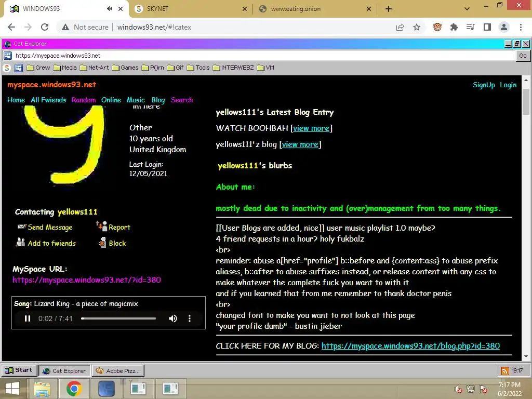Viewport: 532px width, 399px height.
Task: Open the audio player more options
Action: pos(189,318)
